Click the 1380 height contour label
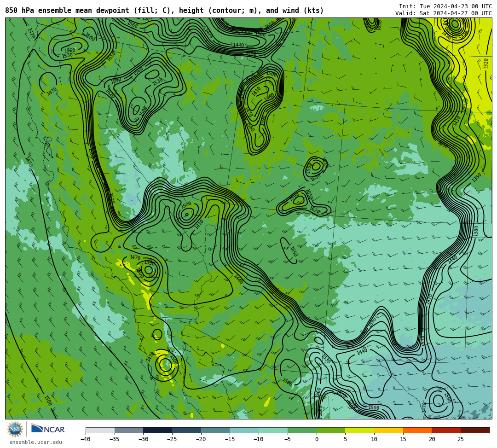 click(x=476, y=231)
